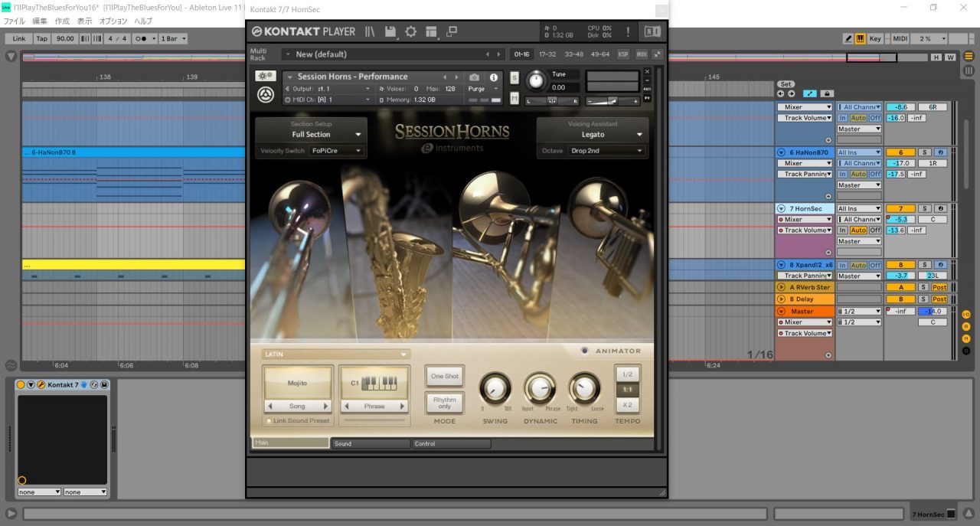Toggle the Link Sound Preset option

point(269,421)
